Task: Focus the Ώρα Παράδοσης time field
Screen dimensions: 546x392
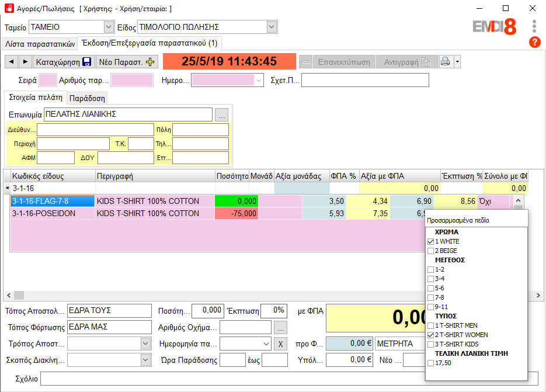Action: [x=232, y=360]
